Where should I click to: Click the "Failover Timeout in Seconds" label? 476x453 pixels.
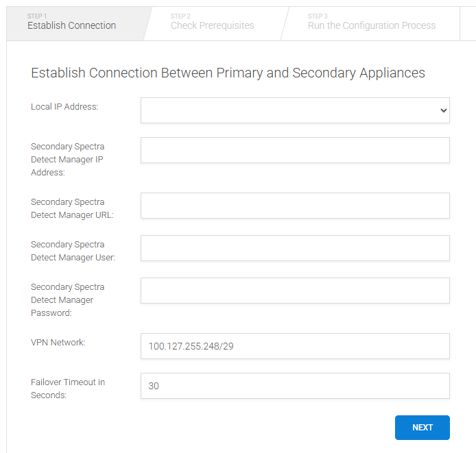click(x=67, y=389)
